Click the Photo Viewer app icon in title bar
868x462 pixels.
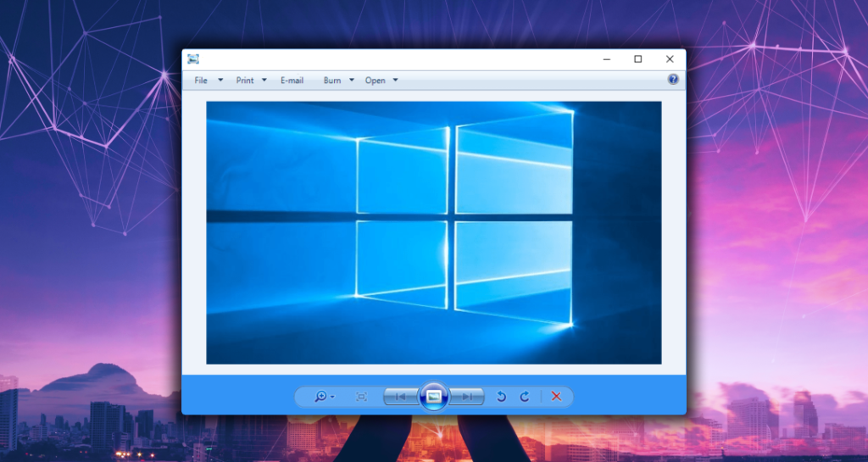[x=192, y=59]
